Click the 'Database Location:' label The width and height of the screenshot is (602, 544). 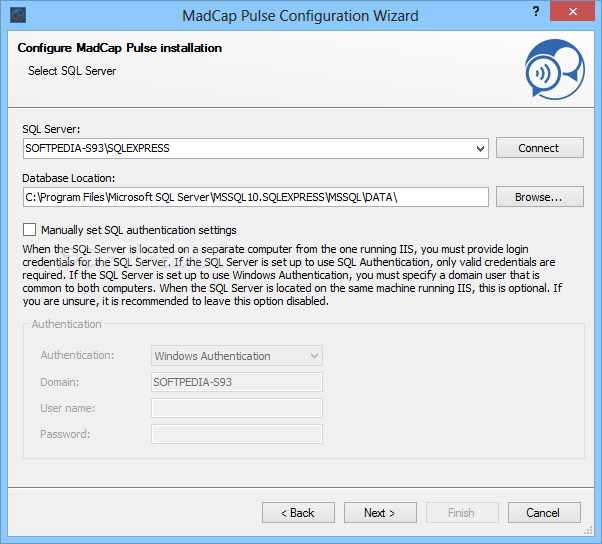tap(68, 178)
